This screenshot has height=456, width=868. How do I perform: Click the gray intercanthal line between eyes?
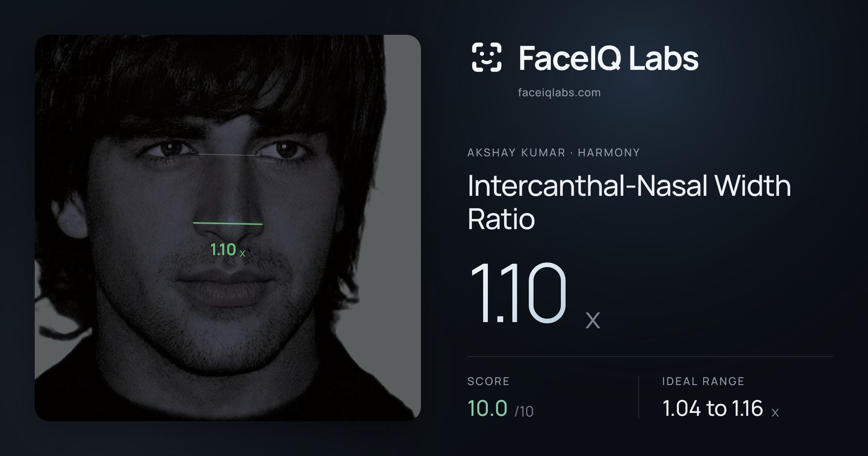228,155
